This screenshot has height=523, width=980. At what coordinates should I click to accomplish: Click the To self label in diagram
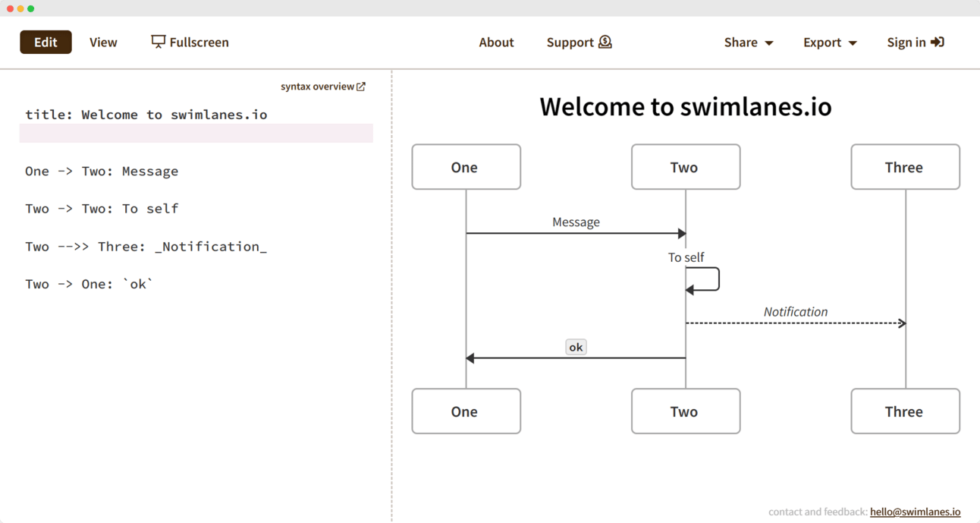click(686, 257)
